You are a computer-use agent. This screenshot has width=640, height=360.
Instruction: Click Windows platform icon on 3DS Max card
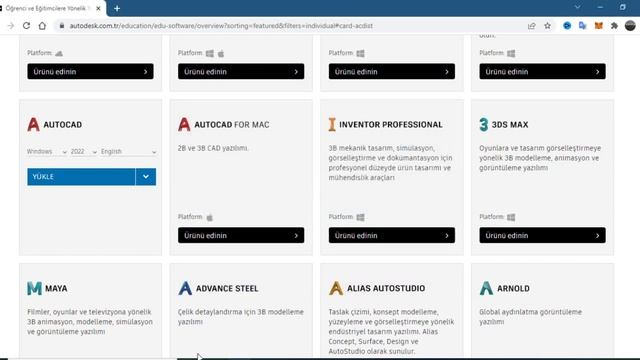511,217
